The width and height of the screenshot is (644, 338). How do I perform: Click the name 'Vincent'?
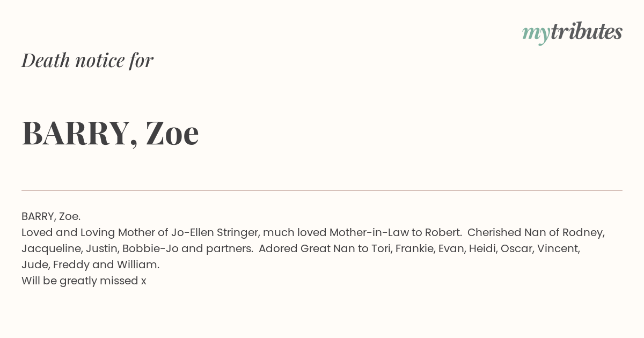(558, 248)
